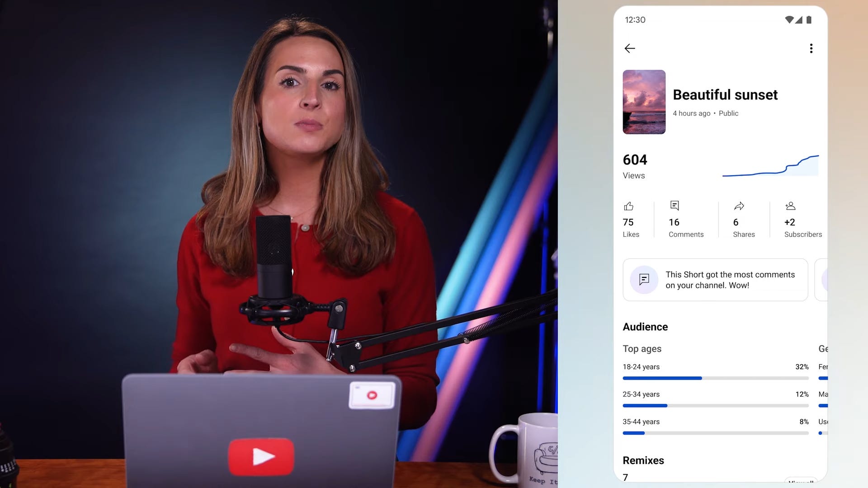Tap the battery status icon
This screenshot has width=868, height=488.
pos(809,20)
